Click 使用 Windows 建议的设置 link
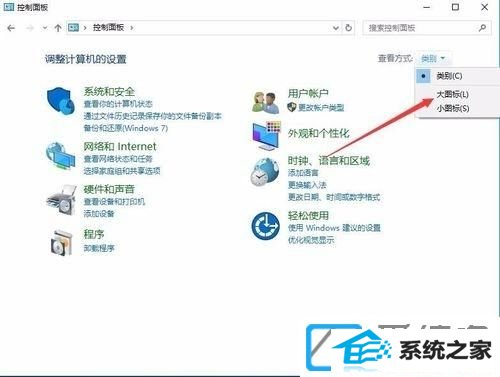The width and height of the screenshot is (500, 377). 334,228
